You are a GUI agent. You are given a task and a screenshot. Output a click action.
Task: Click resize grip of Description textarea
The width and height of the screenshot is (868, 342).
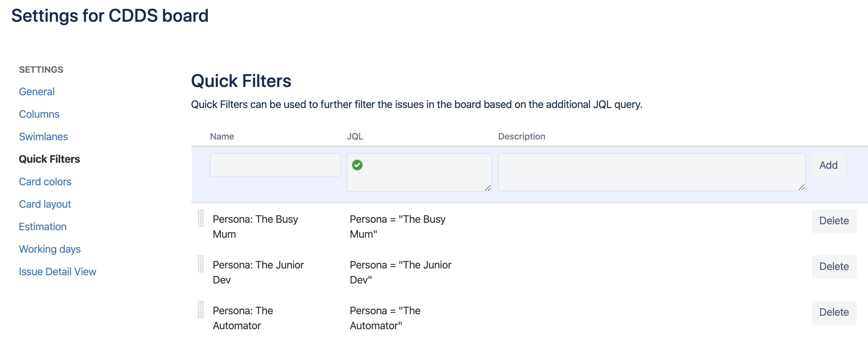(x=801, y=187)
